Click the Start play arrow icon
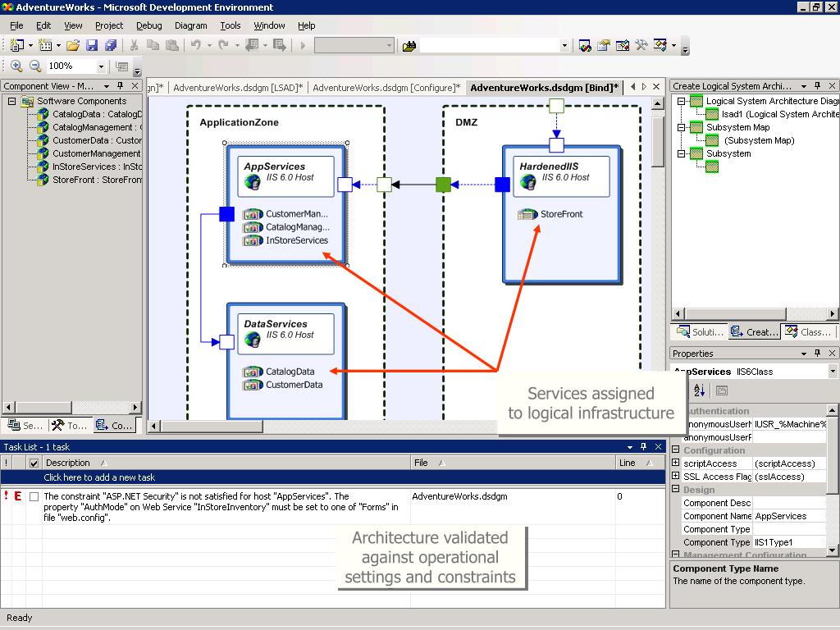This screenshot has width=840, height=630. click(303, 46)
